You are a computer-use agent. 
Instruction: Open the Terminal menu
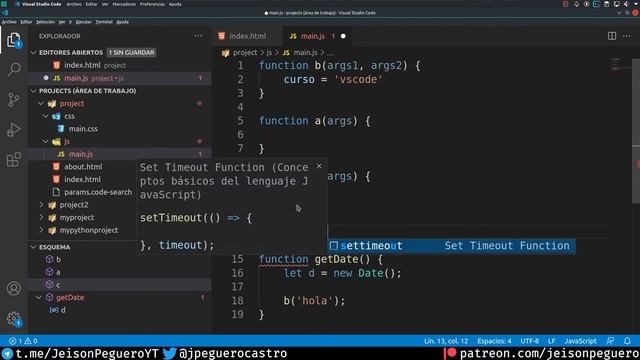click(104, 22)
